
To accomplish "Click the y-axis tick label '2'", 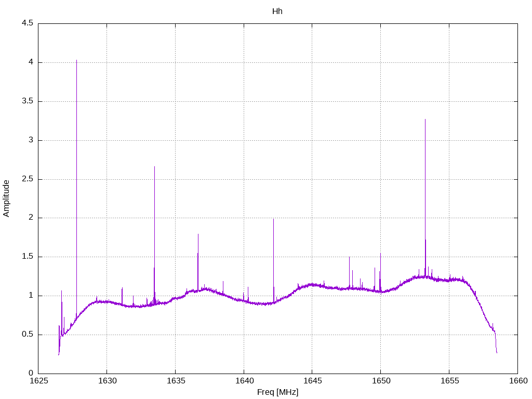I will (x=31, y=218).
